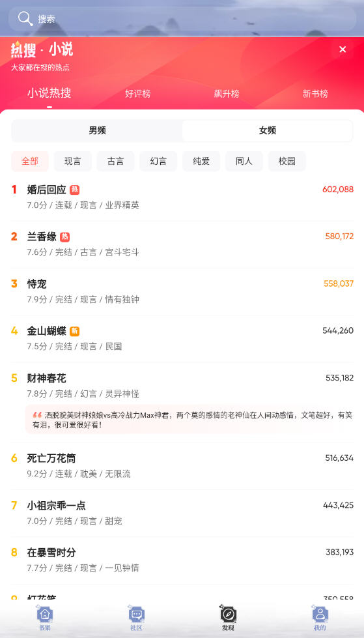Viewport: 364px width, 638px height.
Task: Filter by 纯爱 category chip
Action: (x=201, y=161)
